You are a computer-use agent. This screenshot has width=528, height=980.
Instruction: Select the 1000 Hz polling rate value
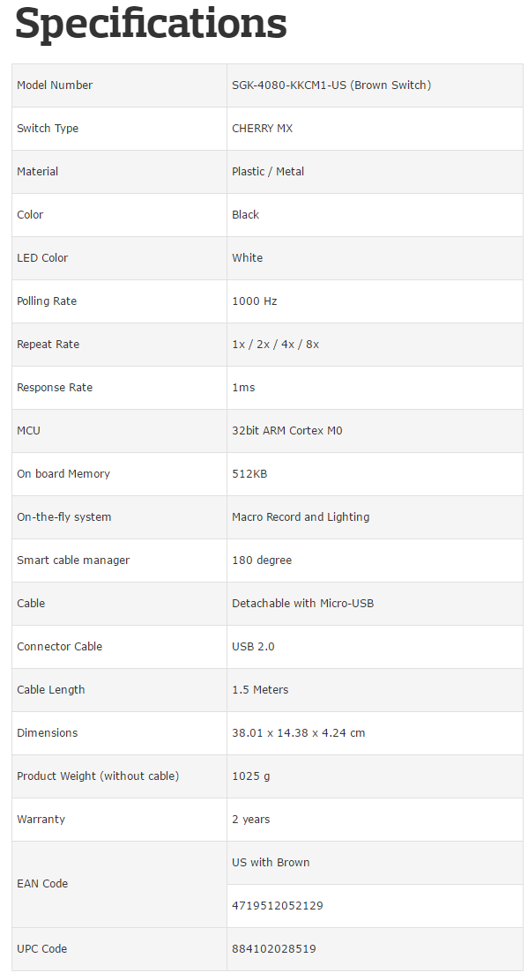(x=255, y=301)
